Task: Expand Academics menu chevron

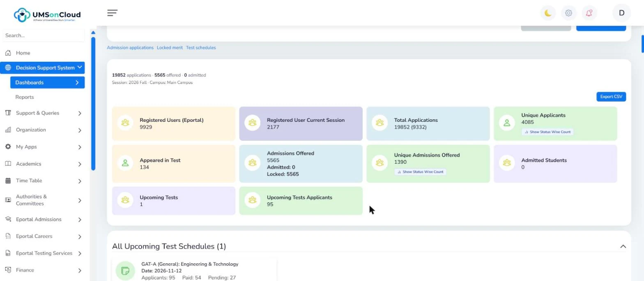Action: pos(80,164)
